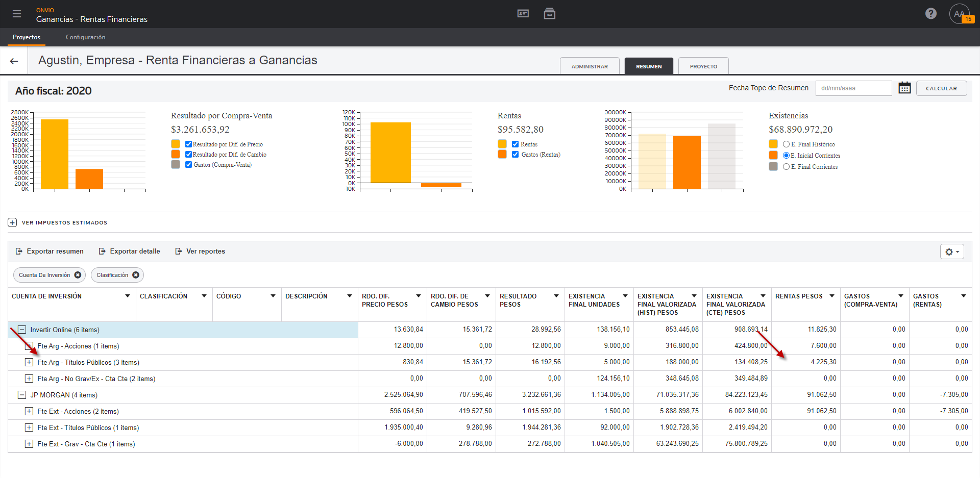Click the Exportar resumen export icon
Image resolution: width=980 pixels, height=478 pixels.
pos(19,251)
